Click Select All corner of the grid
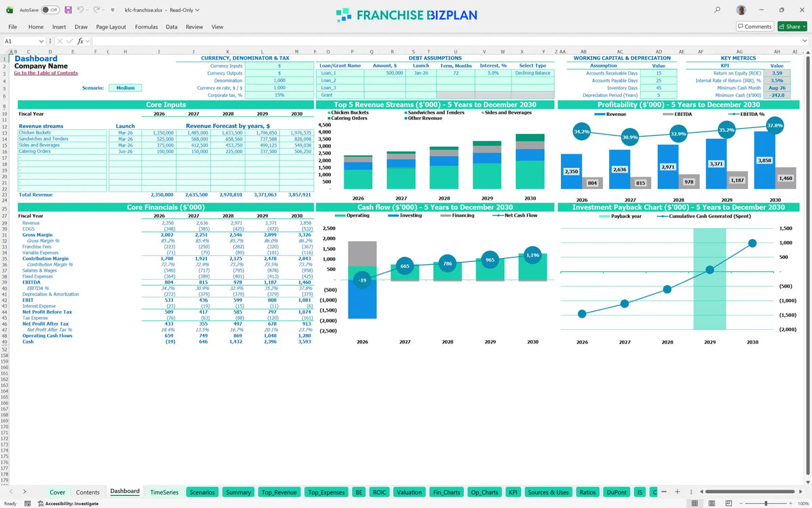812x508 pixels. 3,52
